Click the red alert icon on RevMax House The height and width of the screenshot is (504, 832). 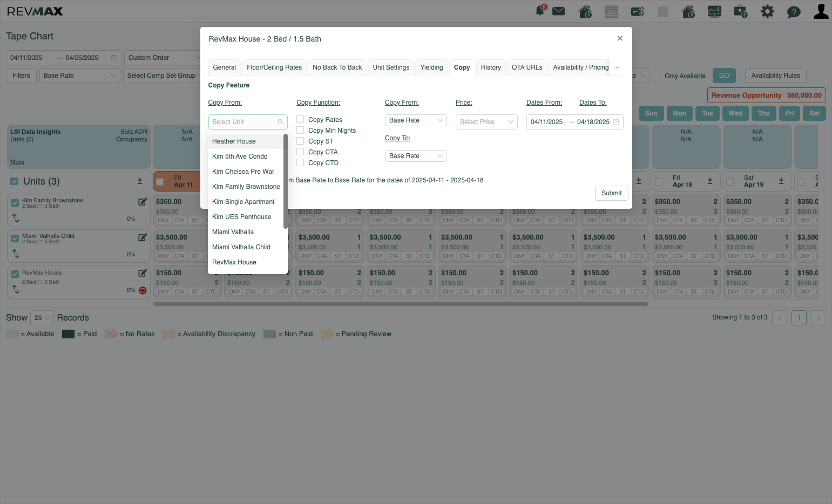143,290
